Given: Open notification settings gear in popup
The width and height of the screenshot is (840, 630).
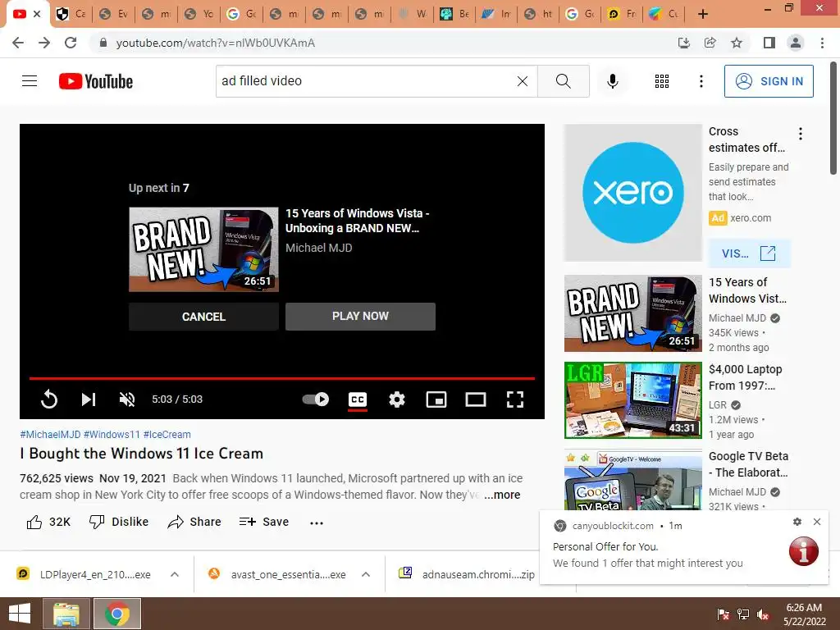Looking at the screenshot, I should 797,522.
